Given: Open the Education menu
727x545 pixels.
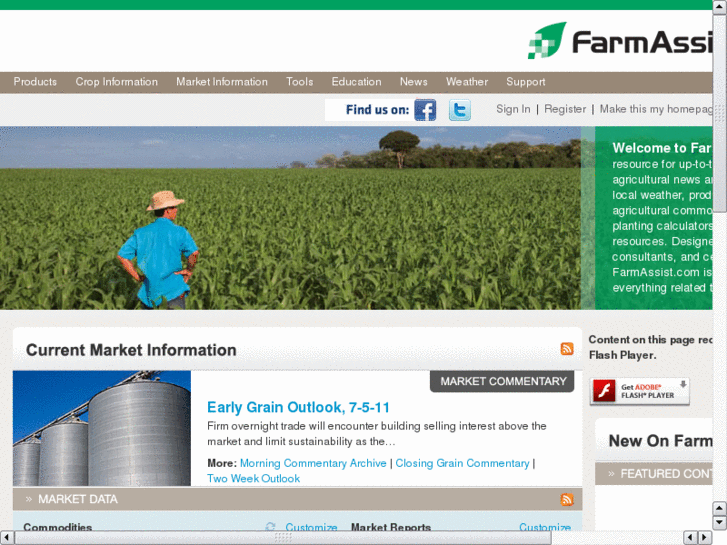Looking at the screenshot, I should [x=357, y=82].
